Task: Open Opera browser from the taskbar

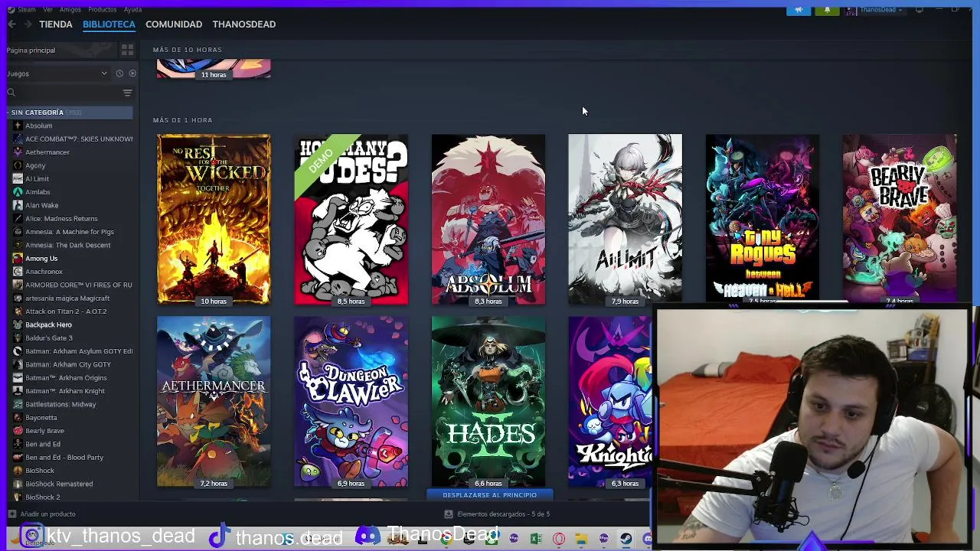Action: (559, 539)
